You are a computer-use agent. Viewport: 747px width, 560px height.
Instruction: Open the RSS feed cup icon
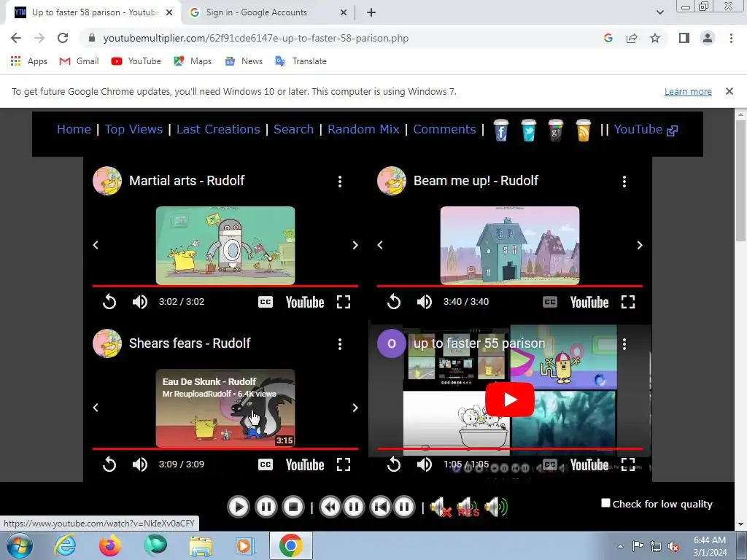point(583,130)
